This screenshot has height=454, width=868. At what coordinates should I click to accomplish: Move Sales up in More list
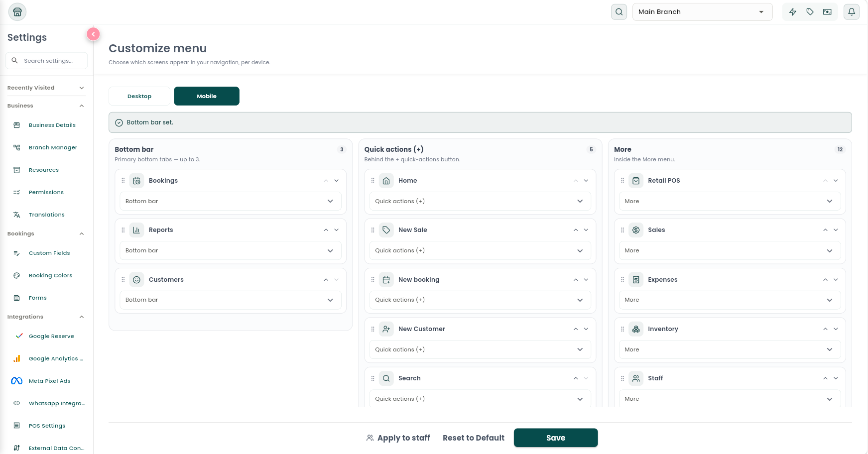(x=825, y=230)
